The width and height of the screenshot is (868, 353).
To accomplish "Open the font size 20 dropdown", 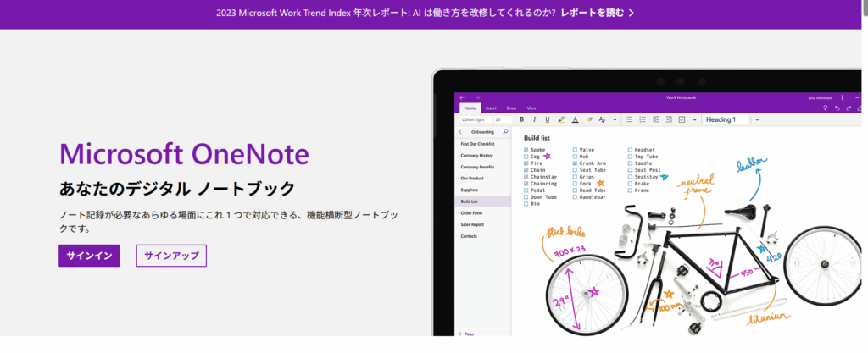I will point(504,119).
